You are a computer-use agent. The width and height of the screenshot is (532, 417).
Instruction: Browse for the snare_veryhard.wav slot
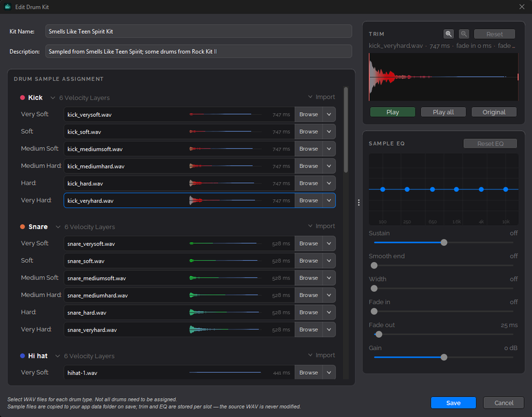[x=308, y=329]
